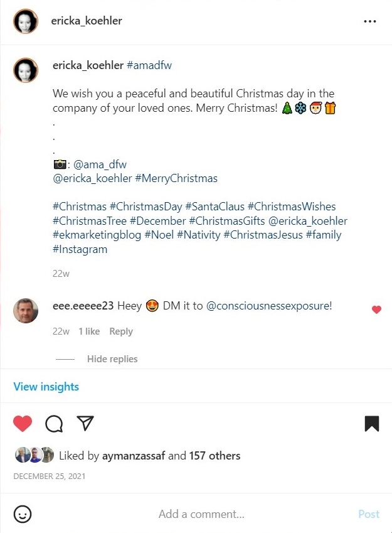Click eee.eeeee23's comment avatar
Screen dimensions: 392x533
[26, 310]
